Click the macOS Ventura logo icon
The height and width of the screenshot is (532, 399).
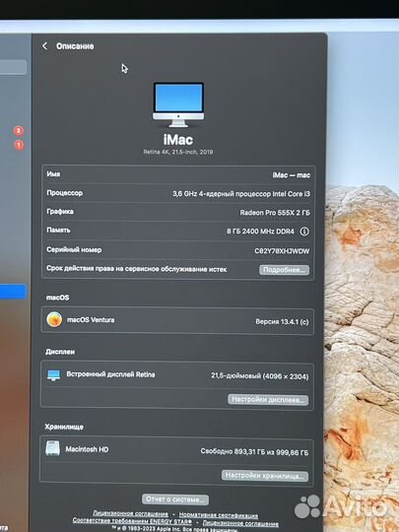click(x=54, y=319)
